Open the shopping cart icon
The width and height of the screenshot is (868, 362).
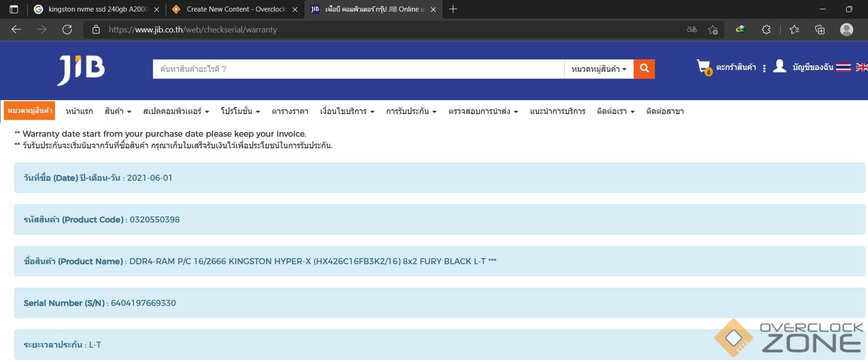point(703,67)
